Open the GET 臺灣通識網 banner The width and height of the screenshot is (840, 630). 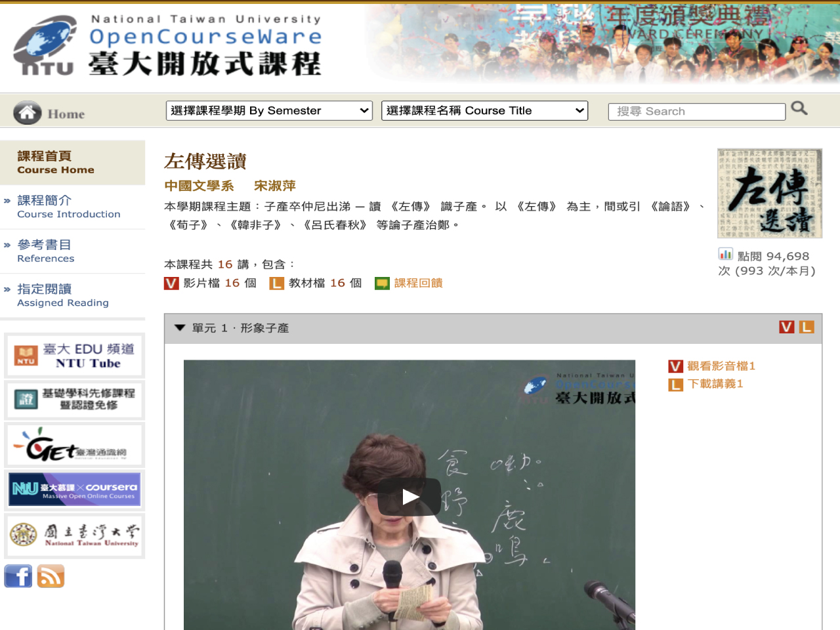click(74, 445)
